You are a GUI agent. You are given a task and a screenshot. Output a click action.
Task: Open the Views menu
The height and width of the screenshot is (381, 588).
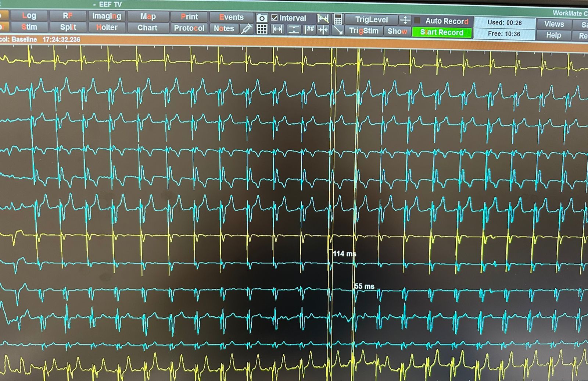pyautogui.click(x=554, y=24)
